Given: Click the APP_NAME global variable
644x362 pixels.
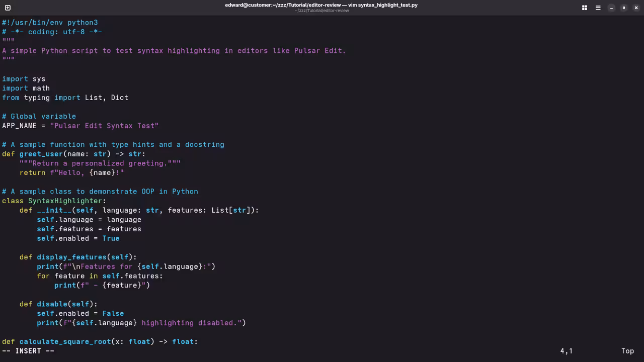Looking at the screenshot, I should (x=19, y=126).
